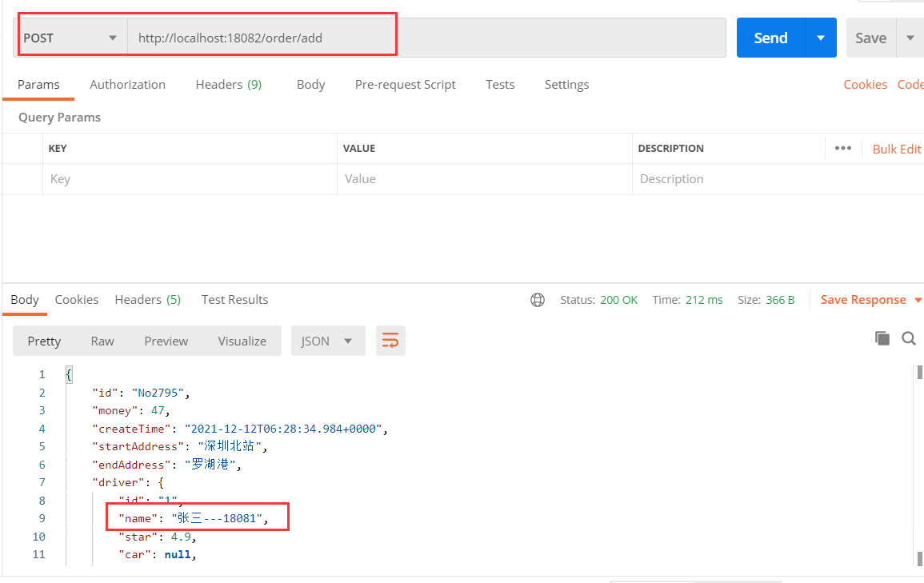Expand the Save button dropdown arrow
This screenshot has height=583, width=924.
point(910,38)
